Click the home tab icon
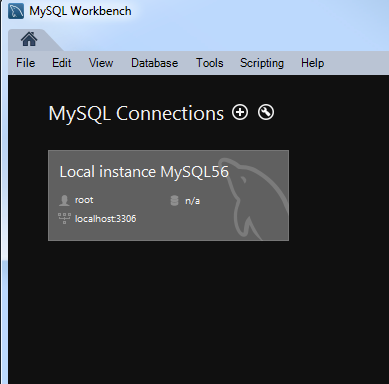 click(29, 39)
